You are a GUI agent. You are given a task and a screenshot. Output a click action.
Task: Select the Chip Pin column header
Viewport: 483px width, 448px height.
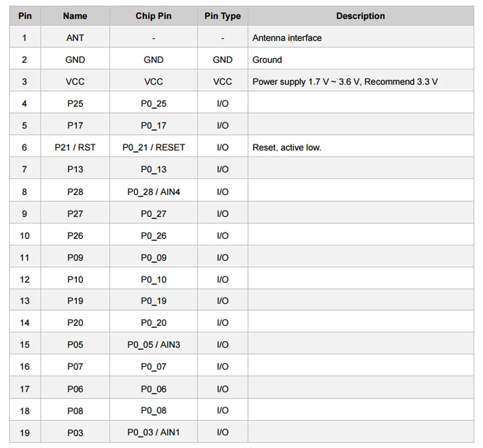pos(153,16)
